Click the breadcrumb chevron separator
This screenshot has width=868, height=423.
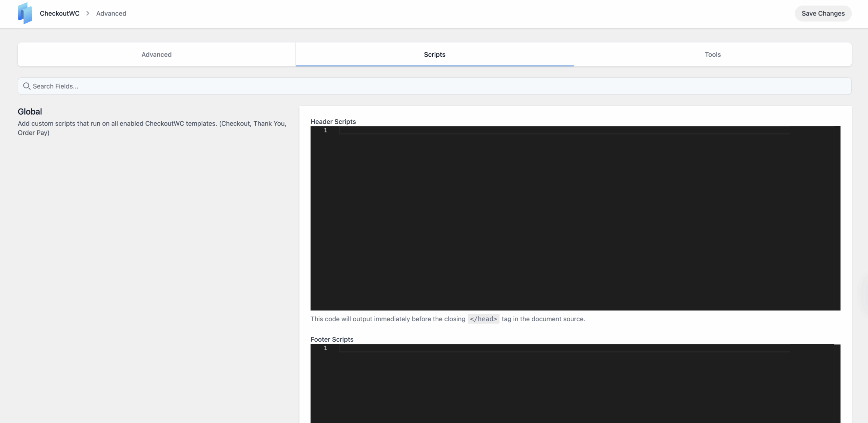(x=88, y=13)
